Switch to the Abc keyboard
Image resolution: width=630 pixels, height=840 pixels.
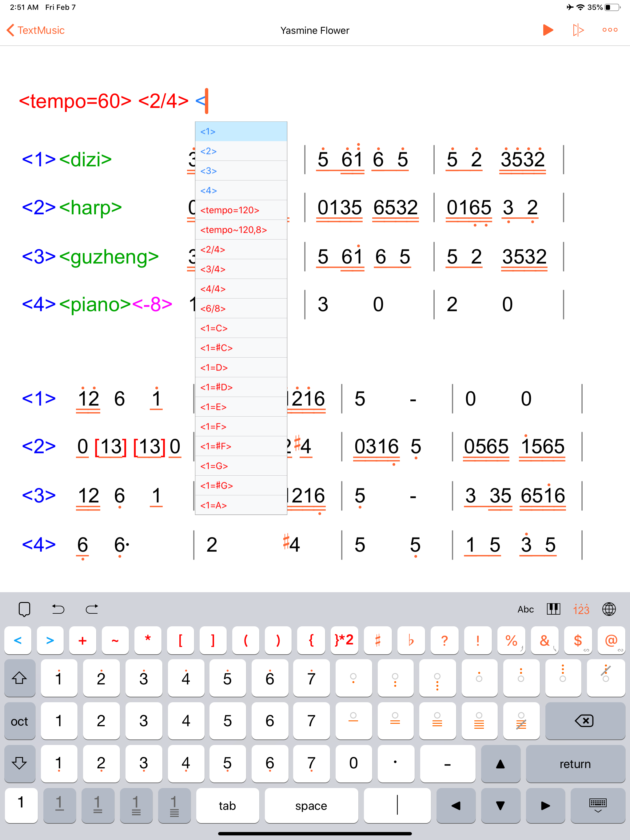point(525,609)
